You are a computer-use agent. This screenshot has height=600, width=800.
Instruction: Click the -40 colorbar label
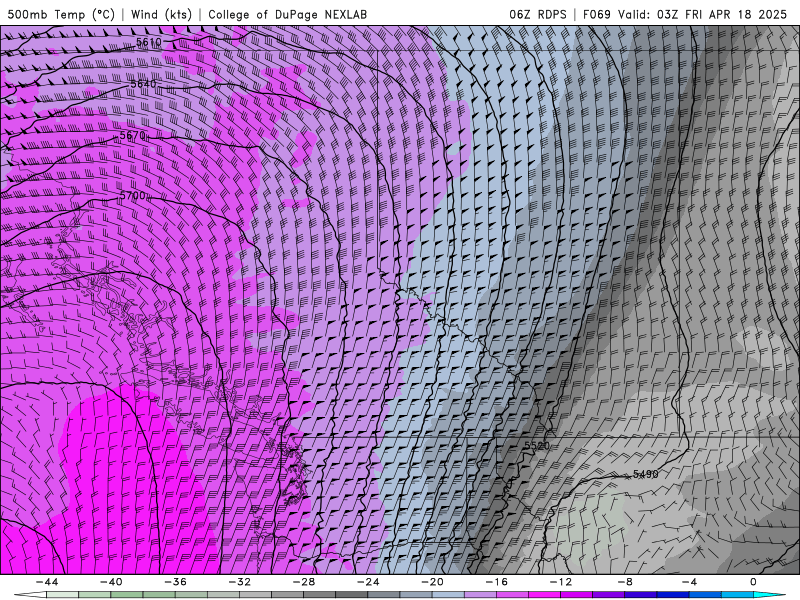(x=111, y=582)
